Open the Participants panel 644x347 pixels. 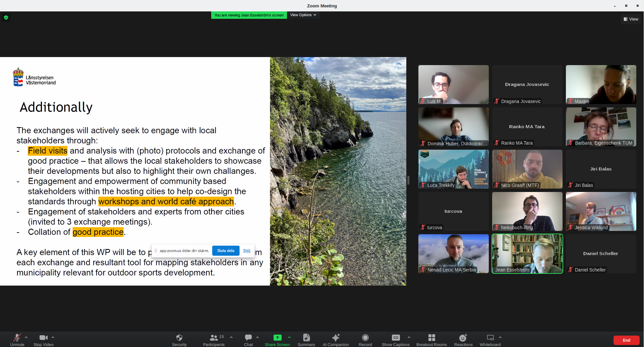[x=214, y=338]
